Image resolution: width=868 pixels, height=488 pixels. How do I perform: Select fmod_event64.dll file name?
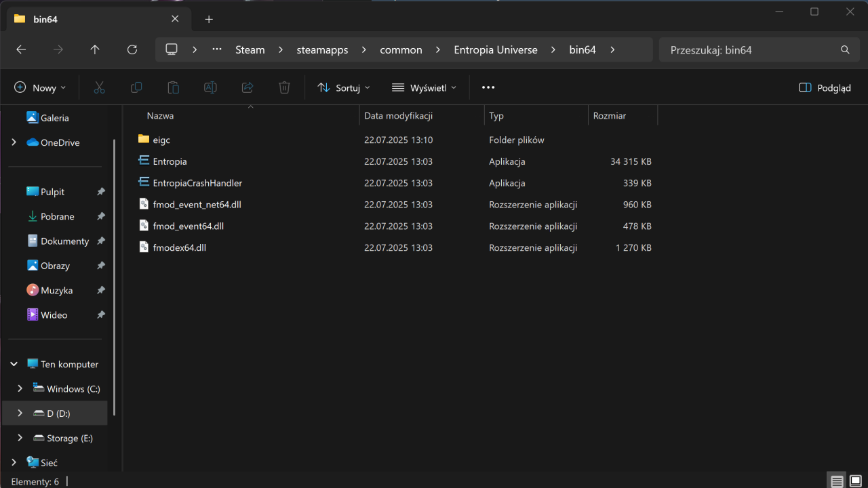pos(188,226)
